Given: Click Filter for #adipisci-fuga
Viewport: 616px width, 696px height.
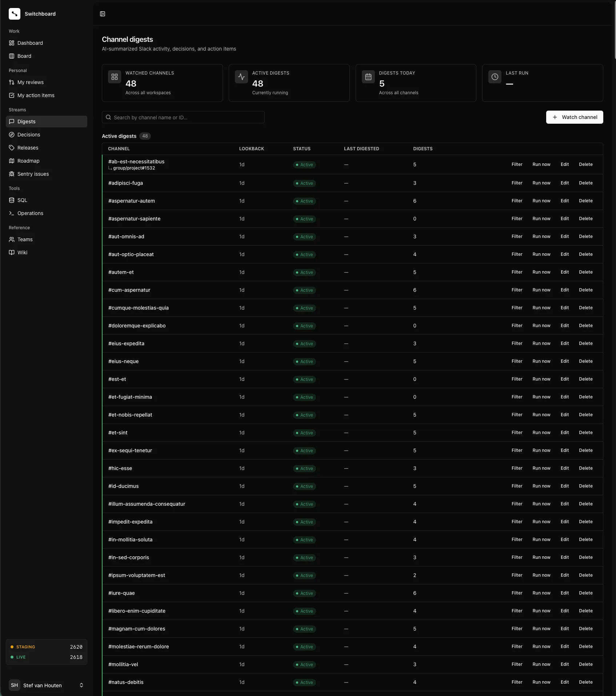Looking at the screenshot, I should 517,183.
